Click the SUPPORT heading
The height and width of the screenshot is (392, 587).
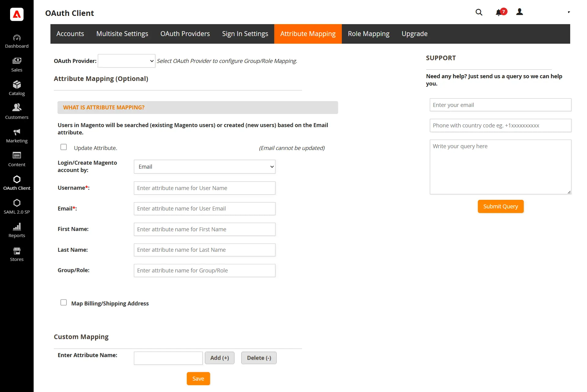coord(441,58)
